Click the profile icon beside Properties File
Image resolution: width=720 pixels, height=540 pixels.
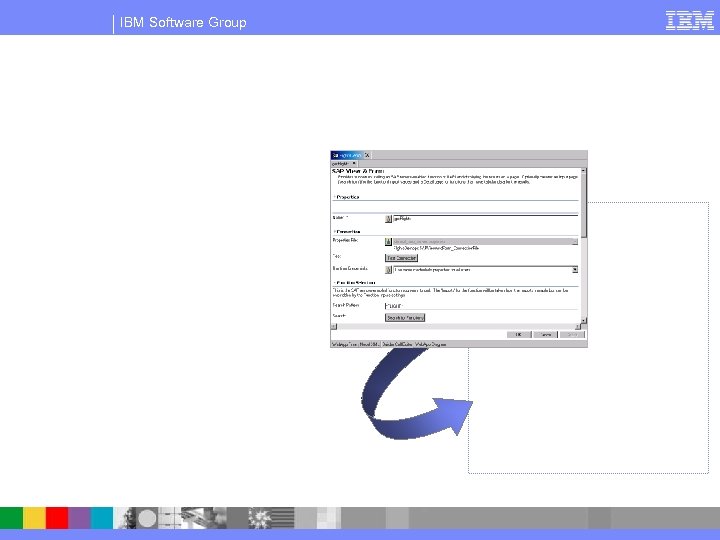coord(388,242)
